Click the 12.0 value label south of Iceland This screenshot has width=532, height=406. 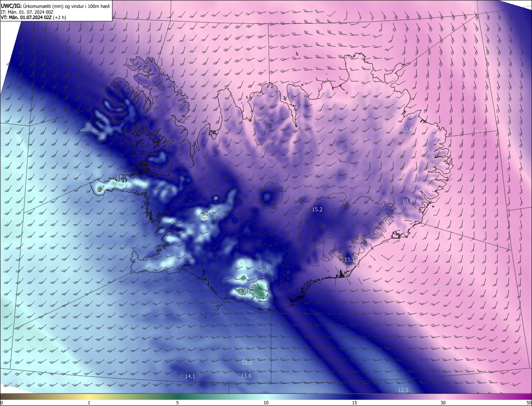click(x=247, y=363)
